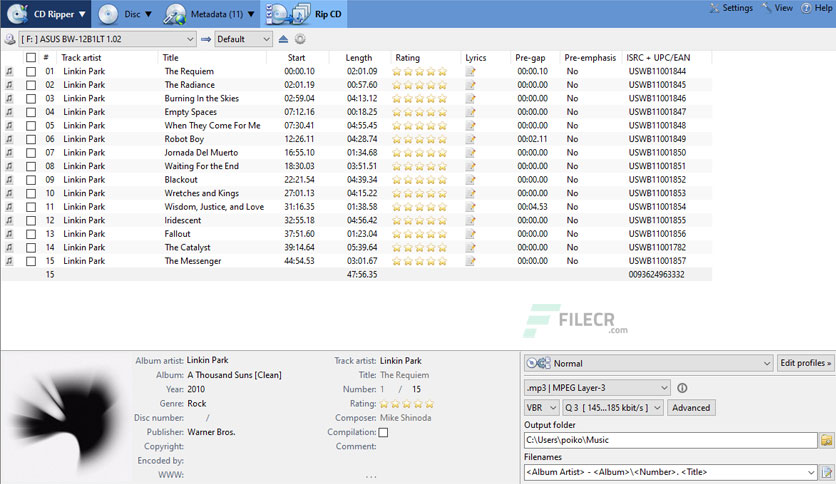Set the Rating stars in track details panel
The image size is (836, 484).
[407, 404]
